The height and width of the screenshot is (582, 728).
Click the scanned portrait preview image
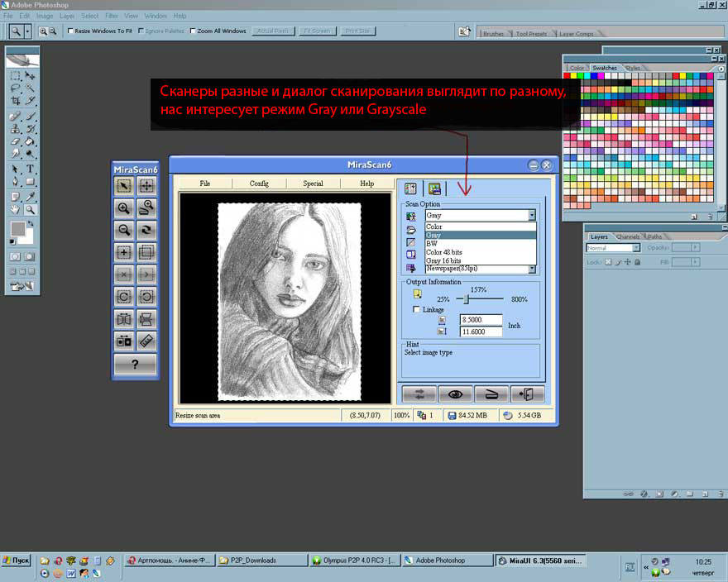click(x=290, y=302)
